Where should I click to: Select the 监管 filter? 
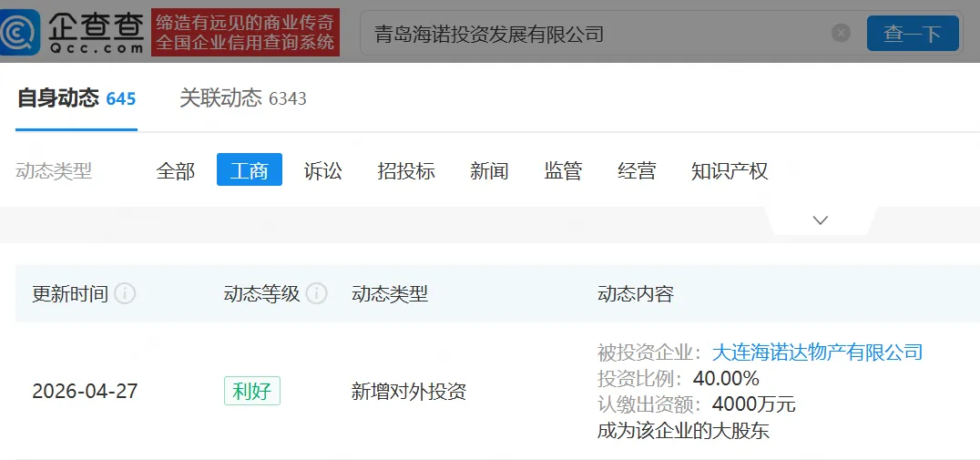click(563, 170)
